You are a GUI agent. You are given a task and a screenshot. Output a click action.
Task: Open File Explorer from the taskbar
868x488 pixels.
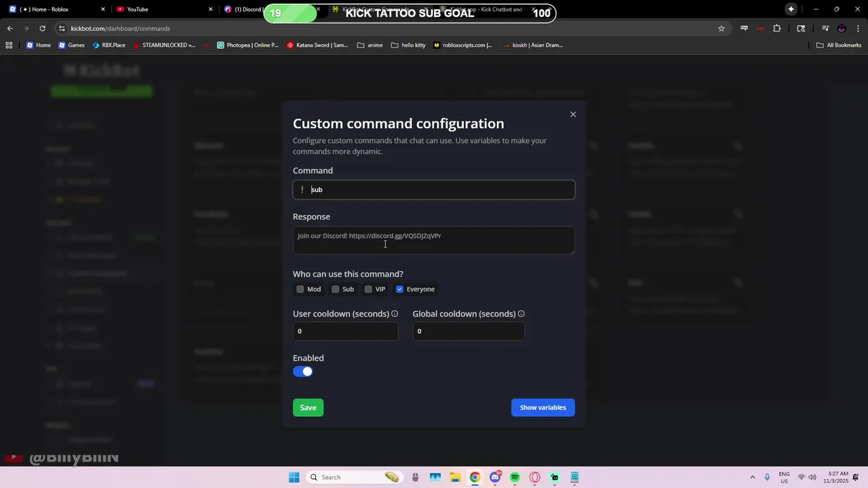pyautogui.click(x=455, y=477)
